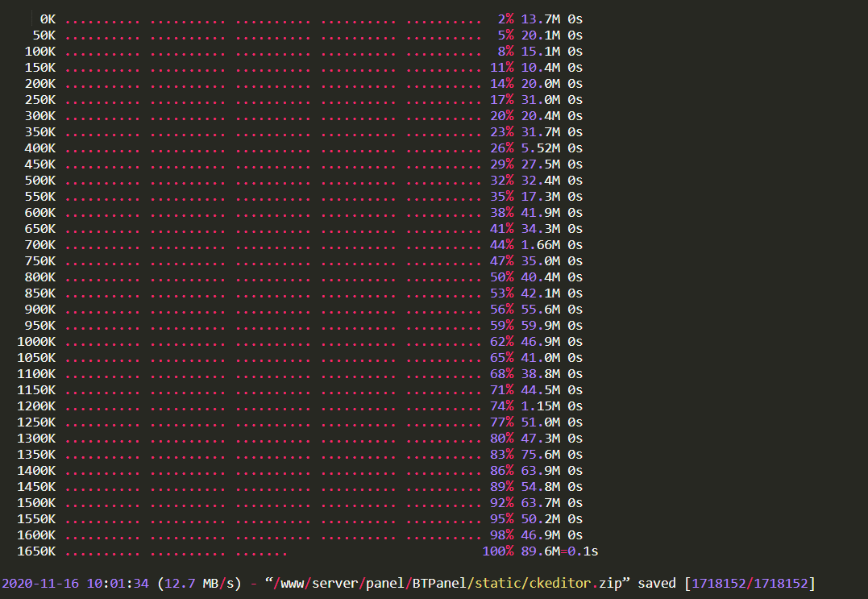Select the 55.6M speed value
868x599 pixels.
coord(540,310)
